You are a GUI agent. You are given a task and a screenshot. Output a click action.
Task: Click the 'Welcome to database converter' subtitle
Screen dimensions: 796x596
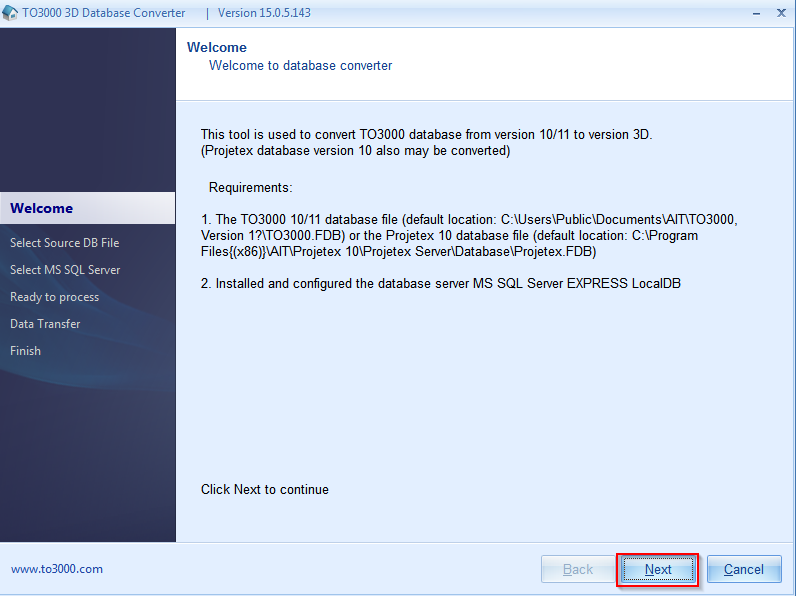click(301, 65)
